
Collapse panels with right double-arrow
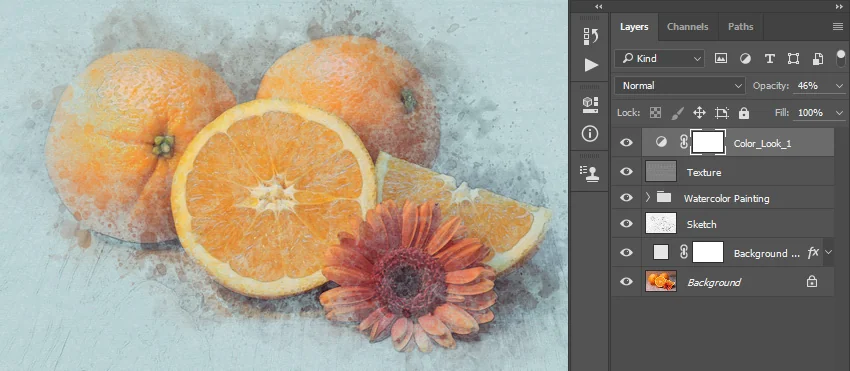[x=839, y=7]
